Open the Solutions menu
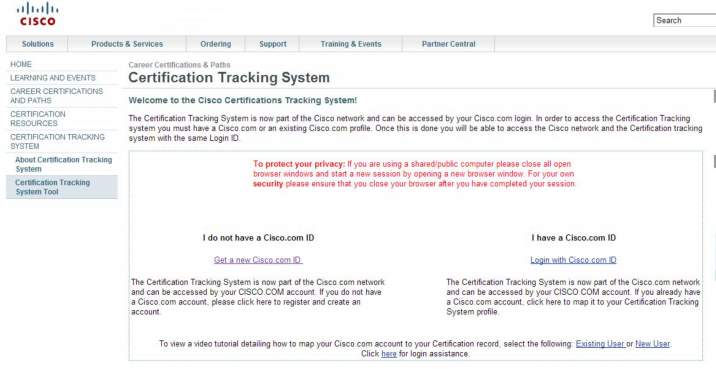716x369 pixels. tap(37, 44)
